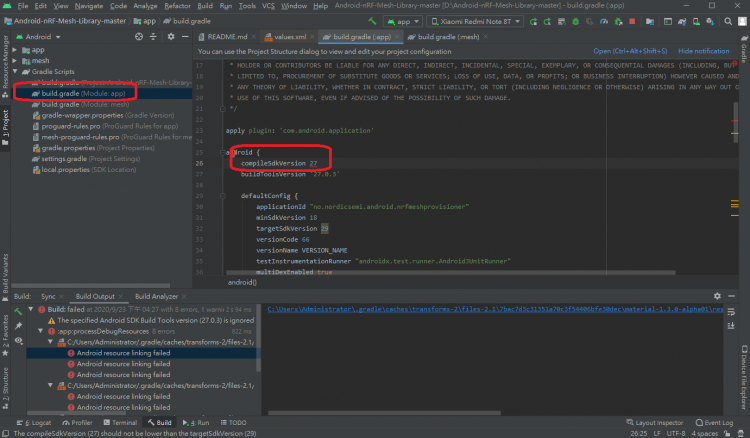The height and width of the screenshot is (438, 750).
Task: Click the Sync Project with Gradle Files icon
Action: point(682,22)
